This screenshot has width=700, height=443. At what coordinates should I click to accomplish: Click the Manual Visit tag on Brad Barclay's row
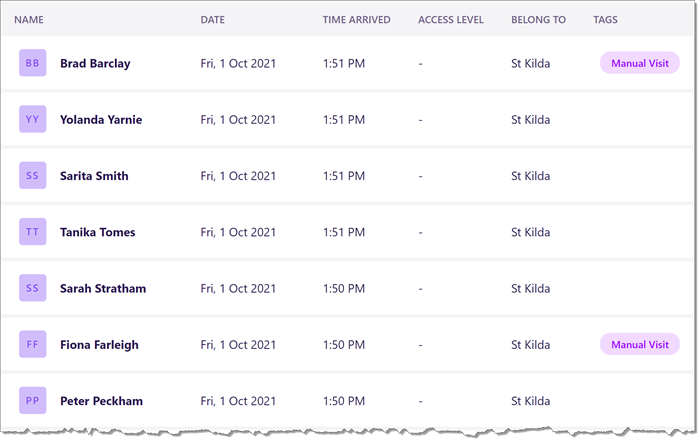click(640, 63)
